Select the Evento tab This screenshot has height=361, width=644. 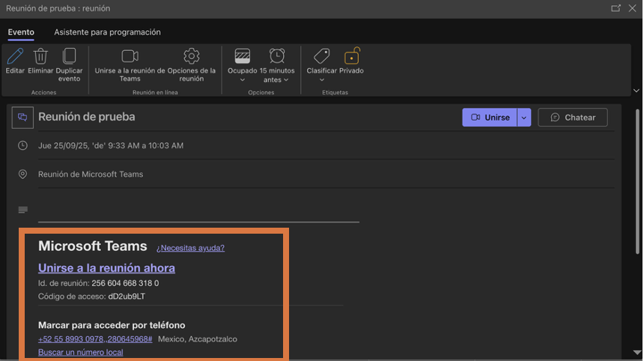coord(21,32)
